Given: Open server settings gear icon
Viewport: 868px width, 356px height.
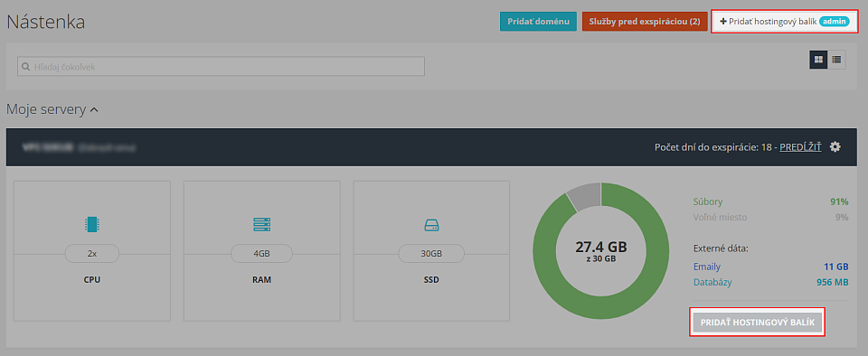Looking at the screenshot, I should (x=835, y=146).
